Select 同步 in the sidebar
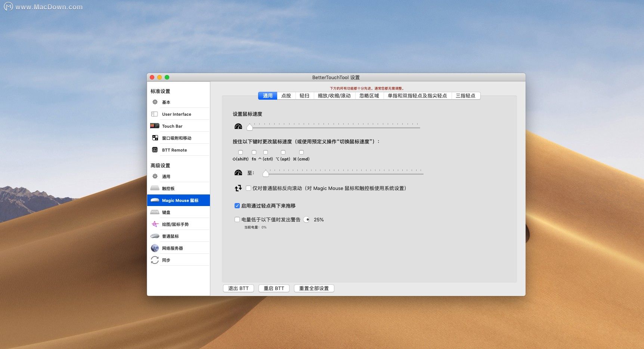Viewport: 644px width, 349px height. (x=179, y=260)
